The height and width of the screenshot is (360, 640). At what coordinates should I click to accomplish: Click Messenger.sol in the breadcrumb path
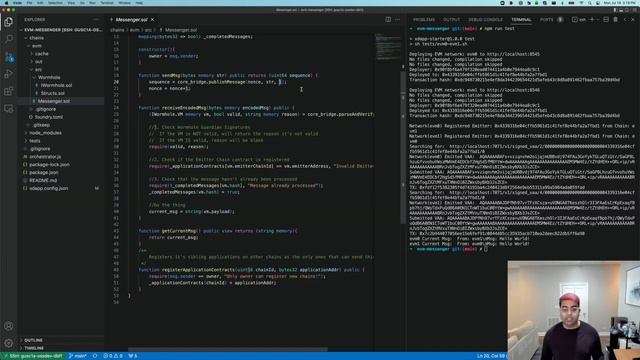181,30
